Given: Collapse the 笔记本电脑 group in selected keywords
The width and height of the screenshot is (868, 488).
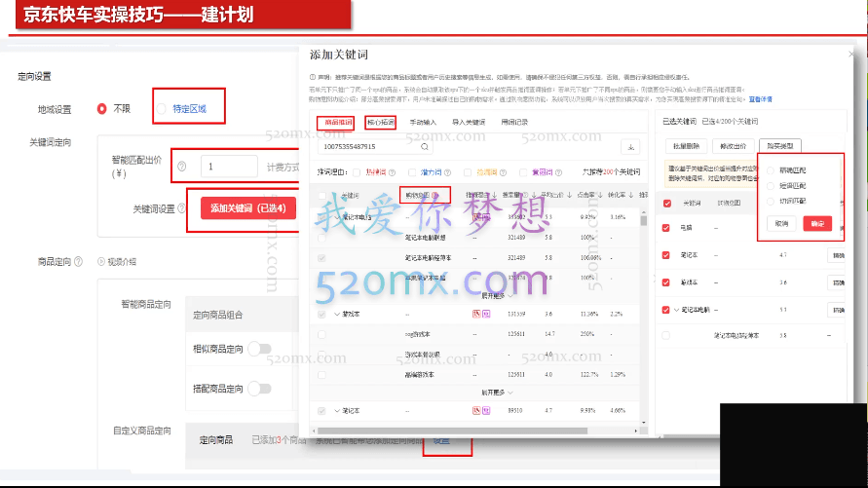Looking at the screenshot, I should pyautogui.click(x=676, y=310).
